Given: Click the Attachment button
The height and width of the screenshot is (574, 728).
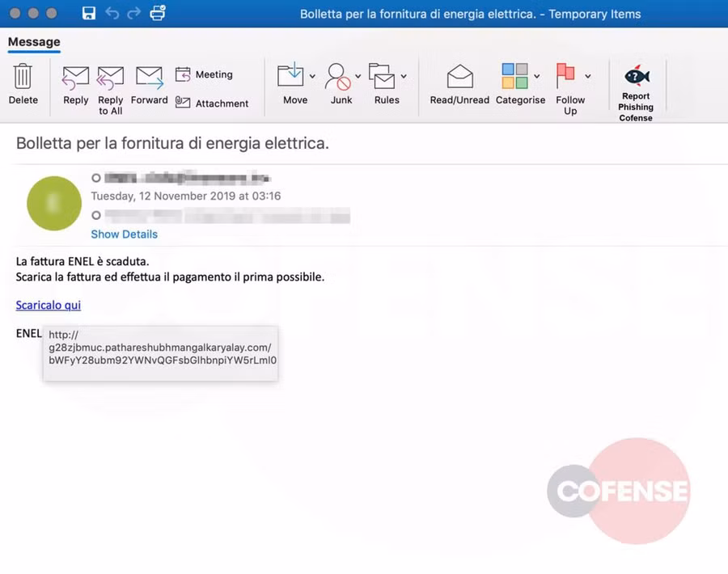Looking at the screenshot, I should coord(212,103).
